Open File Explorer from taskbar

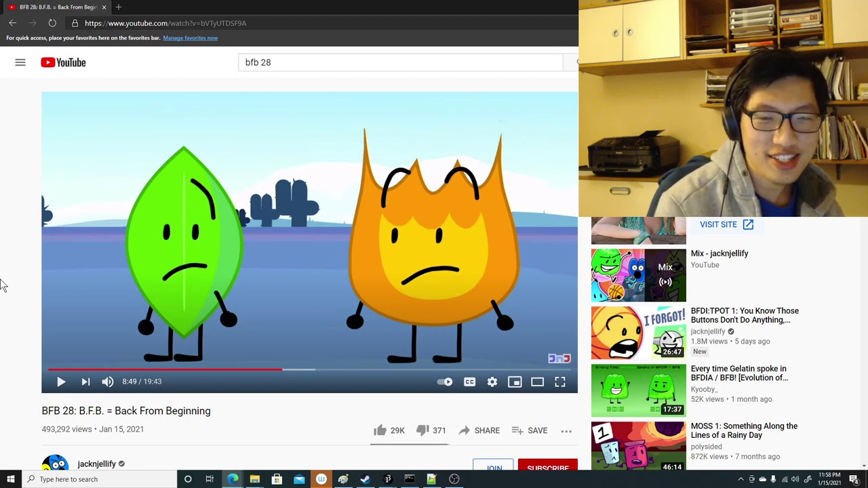tap(254, 479)
